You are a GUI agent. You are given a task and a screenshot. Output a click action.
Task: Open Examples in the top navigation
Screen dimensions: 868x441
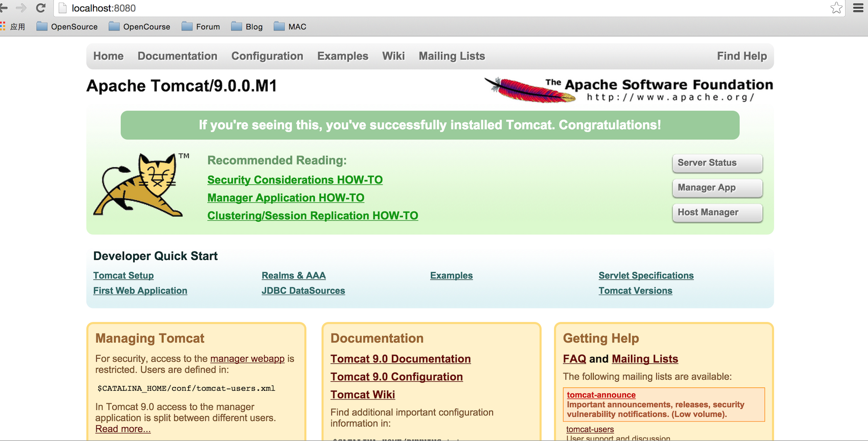tap(343, 56)
